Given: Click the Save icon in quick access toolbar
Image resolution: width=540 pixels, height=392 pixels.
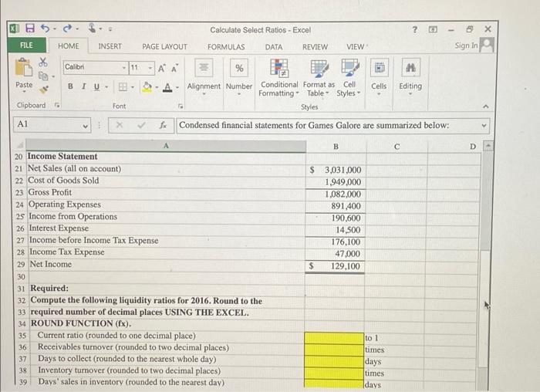Looking at the screenshot, I should pyautogui.click(x=30, y=29).
